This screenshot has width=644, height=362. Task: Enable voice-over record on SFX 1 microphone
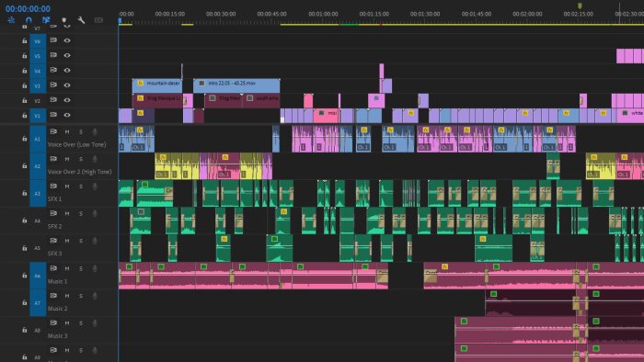coord(95,187)
